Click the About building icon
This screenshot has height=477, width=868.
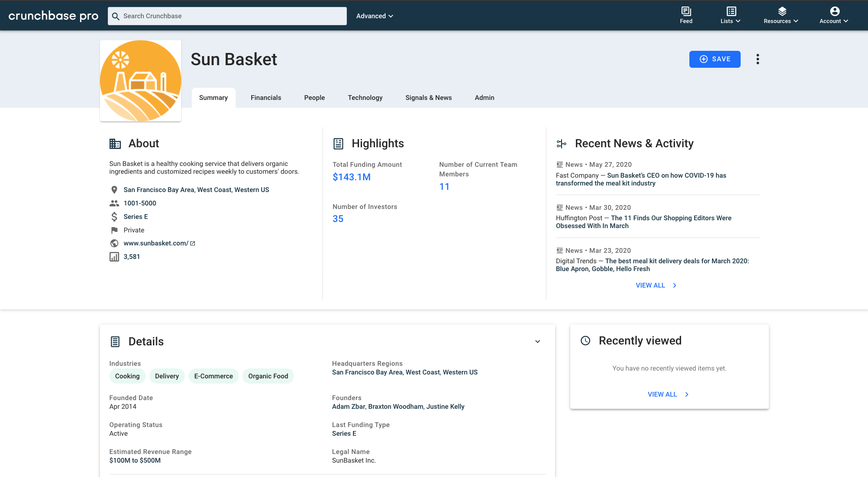(115, 143)
